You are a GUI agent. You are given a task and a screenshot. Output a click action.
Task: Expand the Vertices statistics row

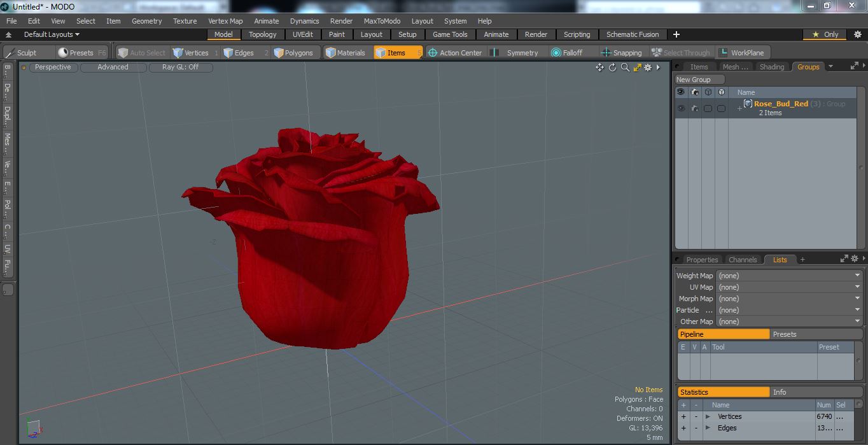(x=708, y=416)
